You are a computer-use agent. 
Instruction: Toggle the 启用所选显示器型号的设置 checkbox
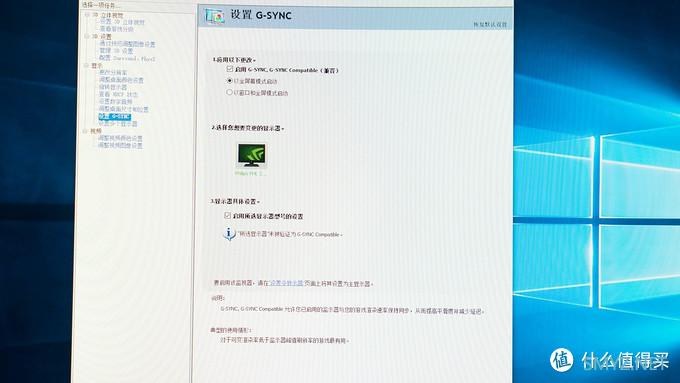pyautogui.click(x=227, y=215)
